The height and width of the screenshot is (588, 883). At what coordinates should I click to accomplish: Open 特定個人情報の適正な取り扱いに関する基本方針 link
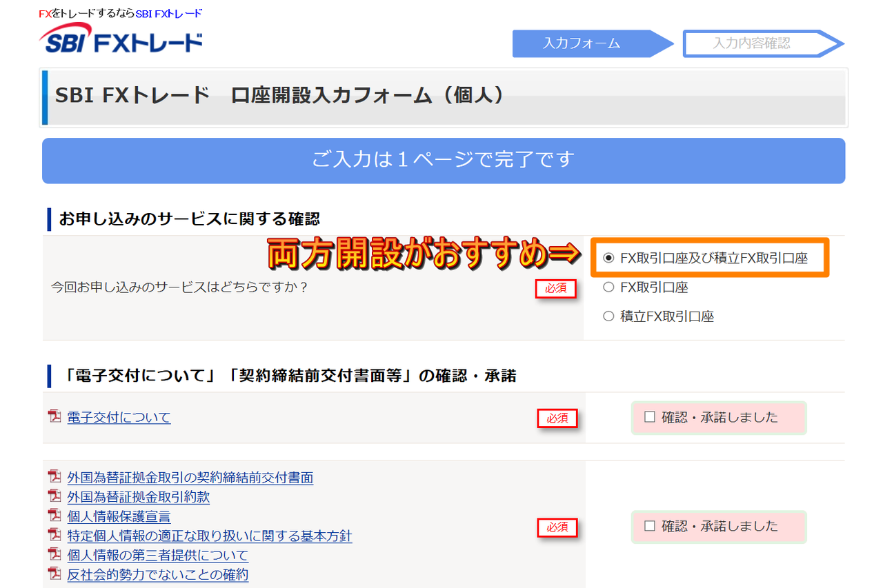pyautogui.click(x=210, y=535)
